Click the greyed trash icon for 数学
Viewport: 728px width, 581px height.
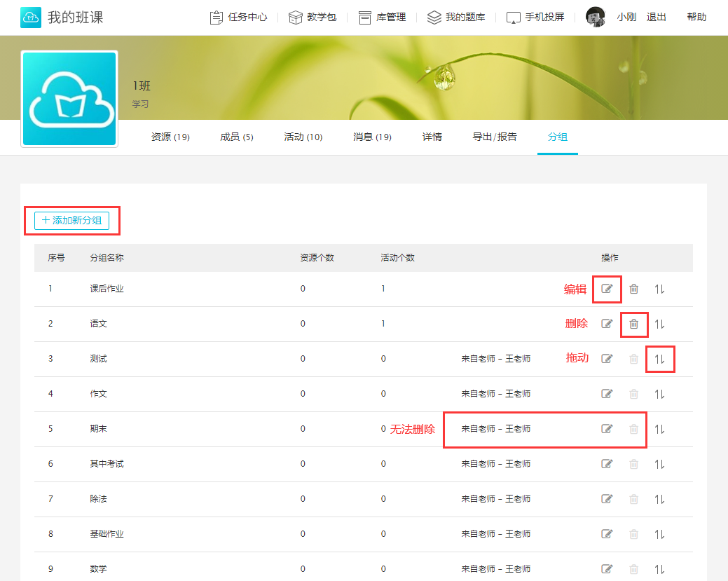click(x=633, y=569)
